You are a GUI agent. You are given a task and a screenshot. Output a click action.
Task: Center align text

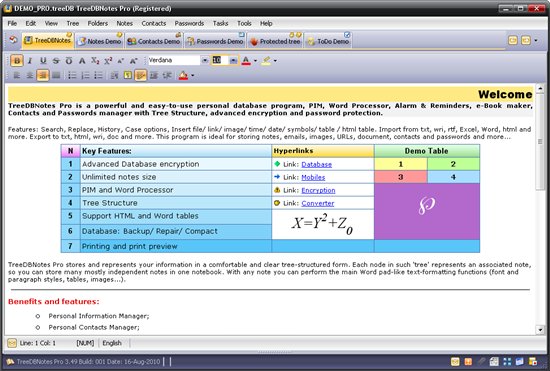tap(30, 75)
